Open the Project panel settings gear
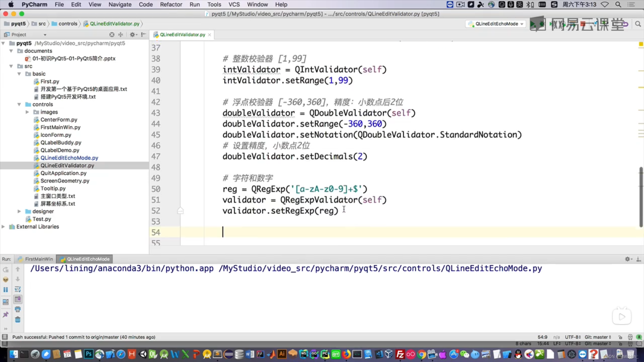644x362 pixels. pos(133,35)
